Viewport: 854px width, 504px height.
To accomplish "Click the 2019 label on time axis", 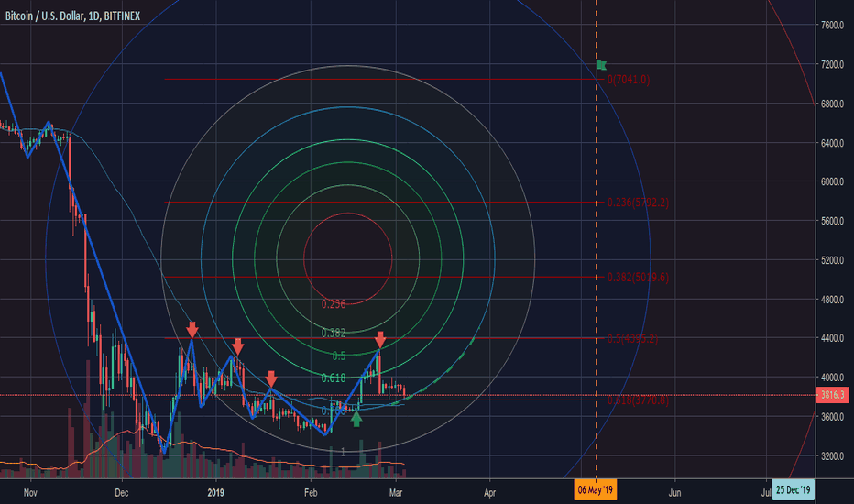I will tap(215, 493).
